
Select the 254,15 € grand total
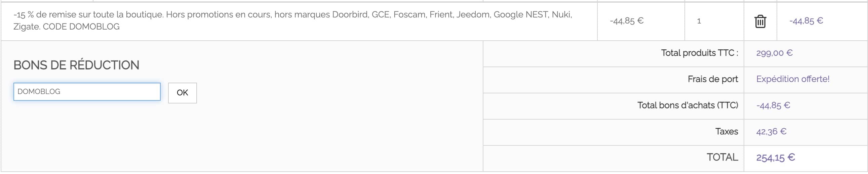(x=775, y=158)
